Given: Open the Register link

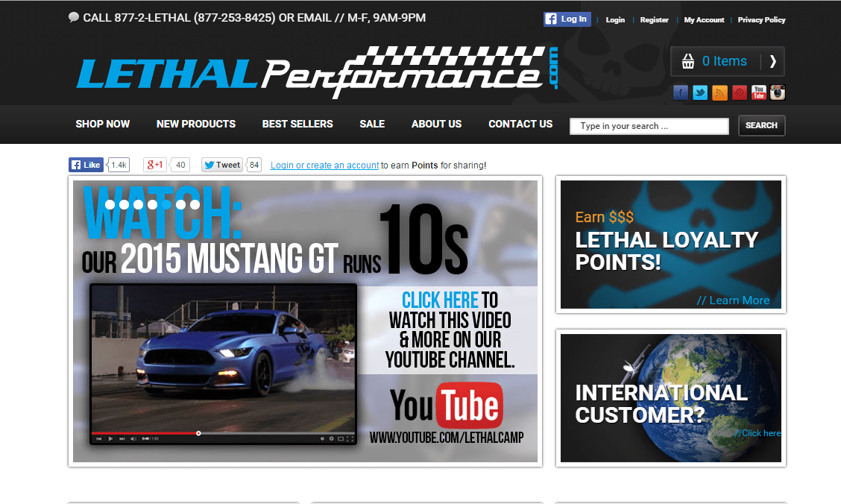Looking at the screenshot, I should click(655, 20).
